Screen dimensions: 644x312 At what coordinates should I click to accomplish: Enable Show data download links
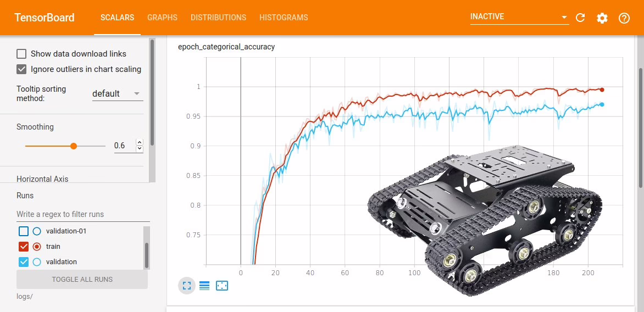click(22, 54)
